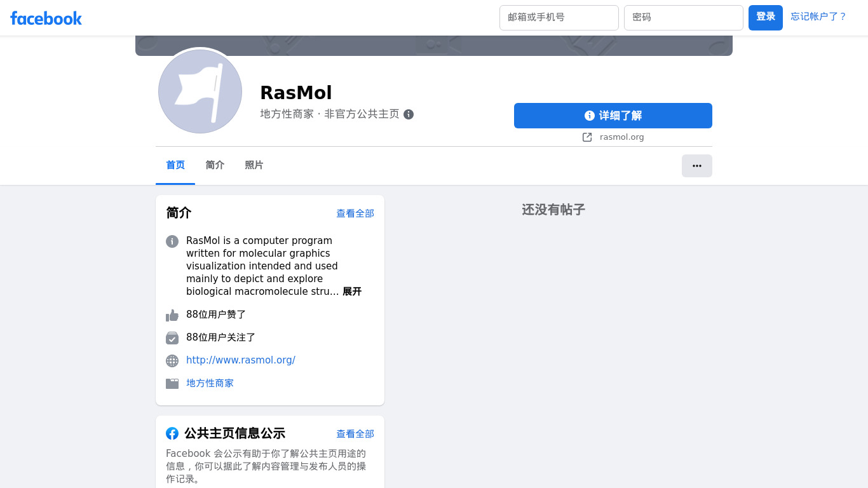This screenshot has width=868, height=488.
Task: Click the 地方性商家 · 非官方公共主页 subtitle
Action: [x=330, y=114]
